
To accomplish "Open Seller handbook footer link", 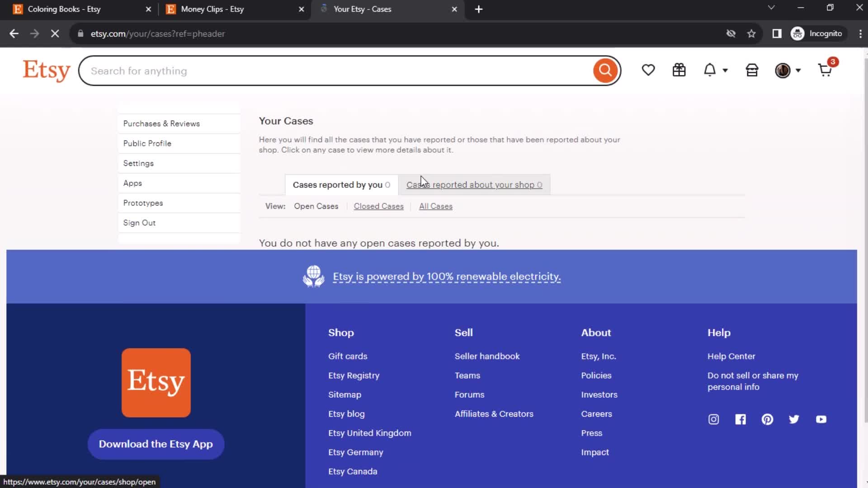I will coord(487,356).
